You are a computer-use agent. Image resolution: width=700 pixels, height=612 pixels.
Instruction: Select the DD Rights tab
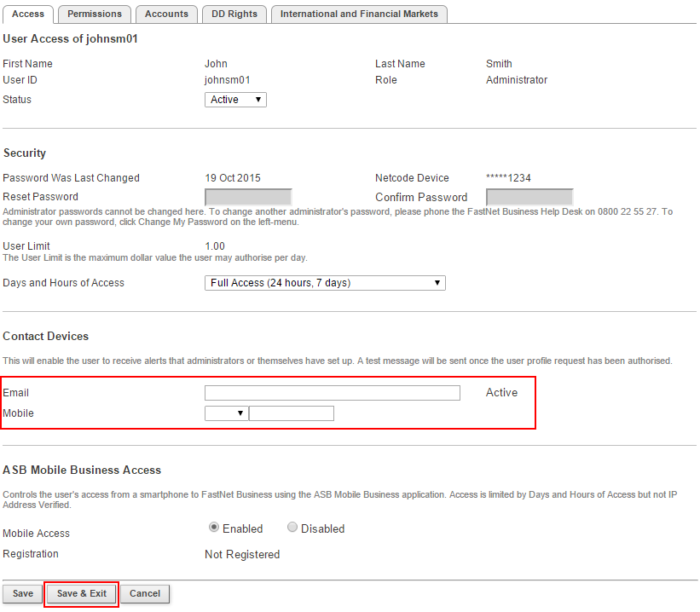(x=234, y=14)
